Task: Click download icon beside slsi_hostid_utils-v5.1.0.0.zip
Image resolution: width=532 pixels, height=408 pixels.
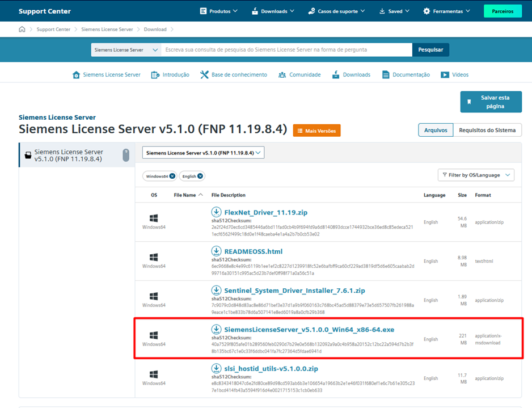Action: click(x=216, y=369)
